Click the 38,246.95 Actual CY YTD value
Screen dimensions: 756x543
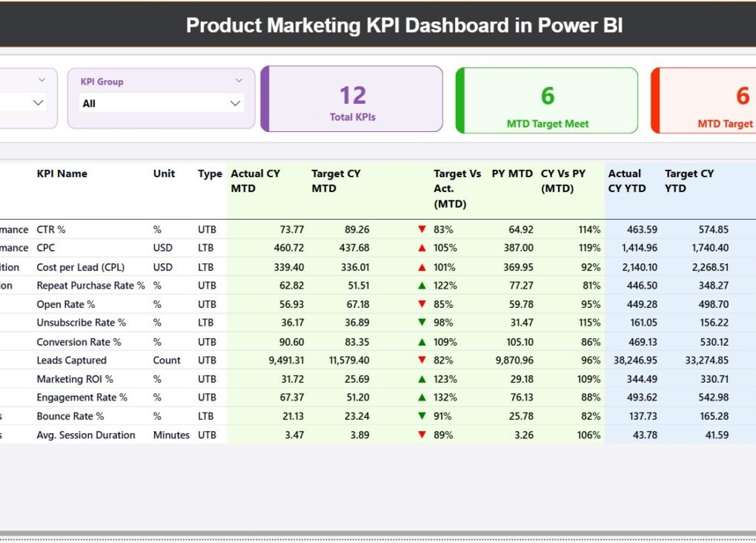(635, 360)
